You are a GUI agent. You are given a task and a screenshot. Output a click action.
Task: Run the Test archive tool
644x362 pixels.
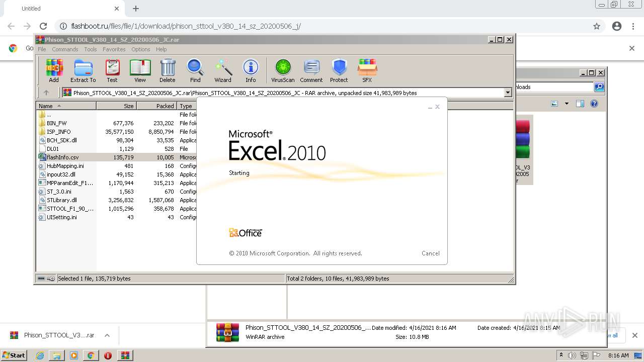pos(112,70)
